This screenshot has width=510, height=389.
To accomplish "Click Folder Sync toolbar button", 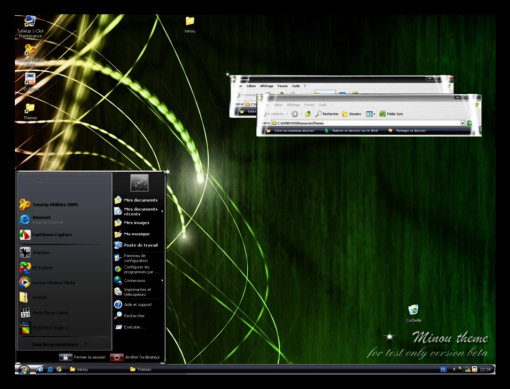I will point(391,114).
